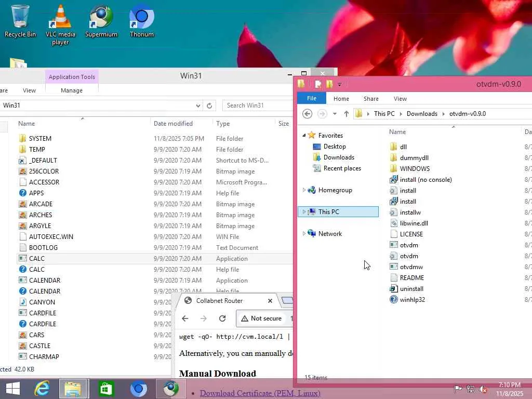Go forward in otvdm explorer window
This screenshot has width=532, height=399.
[322, 114]
